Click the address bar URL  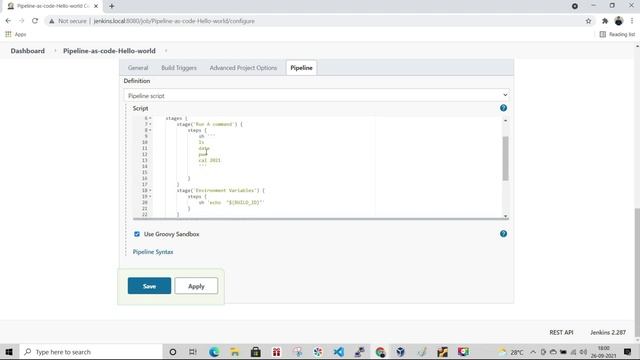[x=174, y=21]
